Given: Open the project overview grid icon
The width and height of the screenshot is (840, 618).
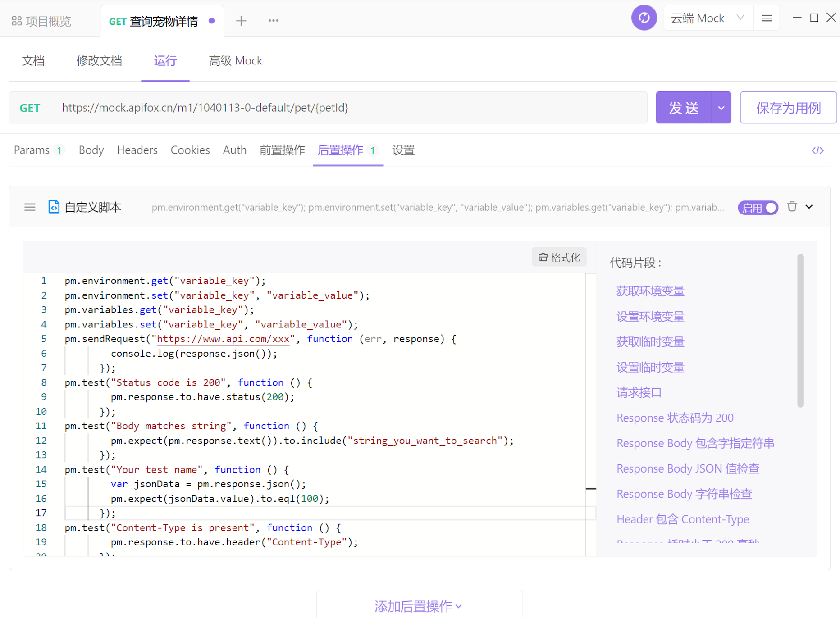Looking at the screenshot, I should [17, 21].
